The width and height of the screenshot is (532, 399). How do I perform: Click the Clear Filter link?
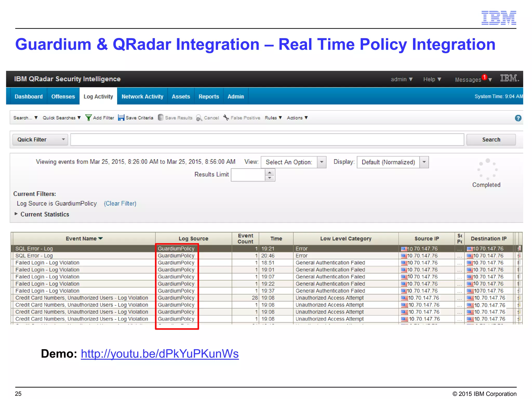click(120, 204)
